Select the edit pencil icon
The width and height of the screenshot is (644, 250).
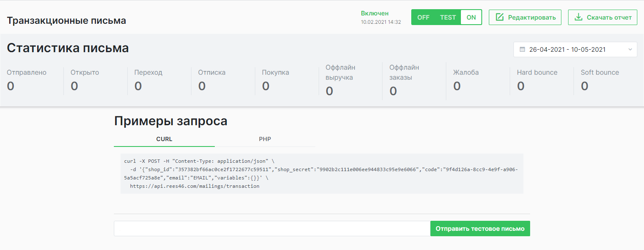click(x=500, y=17)
